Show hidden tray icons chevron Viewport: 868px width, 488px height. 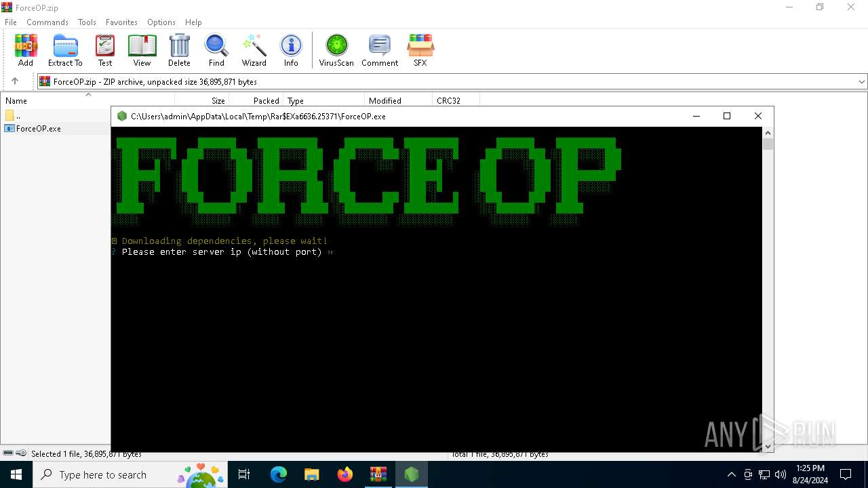(x=731, y=474)
